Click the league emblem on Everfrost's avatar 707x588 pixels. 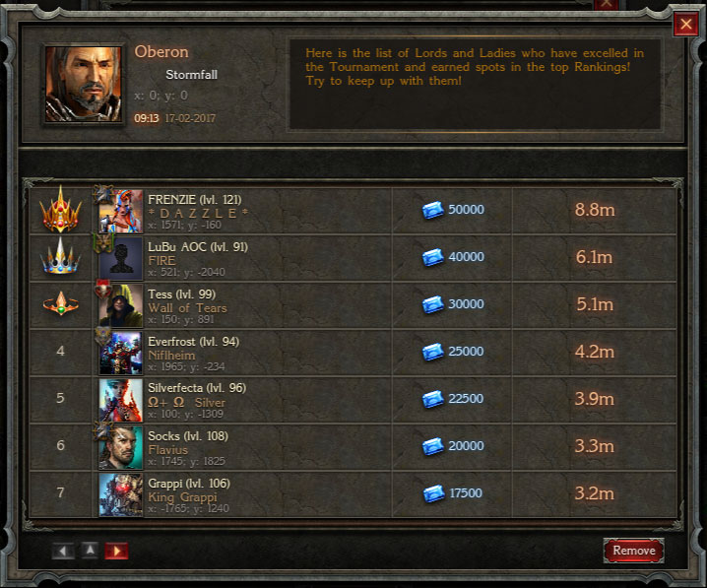102,337
